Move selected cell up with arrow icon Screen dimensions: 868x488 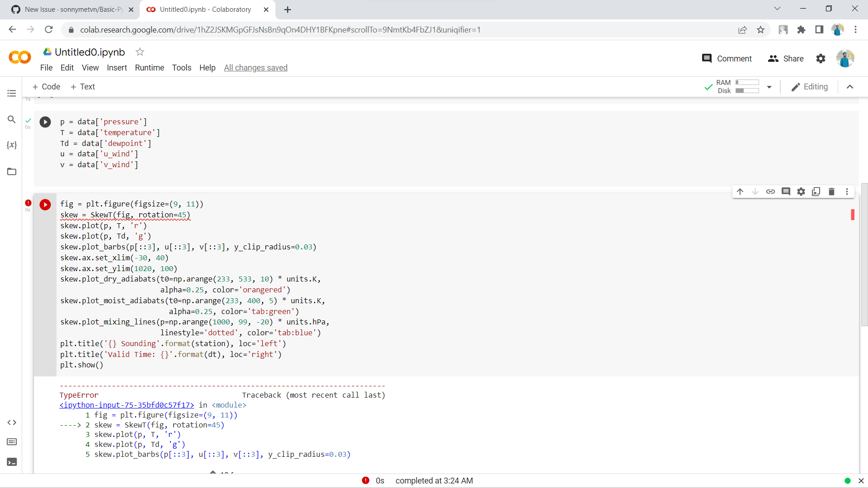coord(740,192)
